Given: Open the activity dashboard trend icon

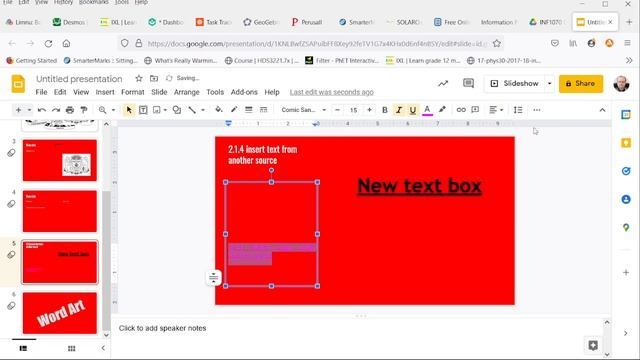Looking at the screenshot, I should [443, 83].
